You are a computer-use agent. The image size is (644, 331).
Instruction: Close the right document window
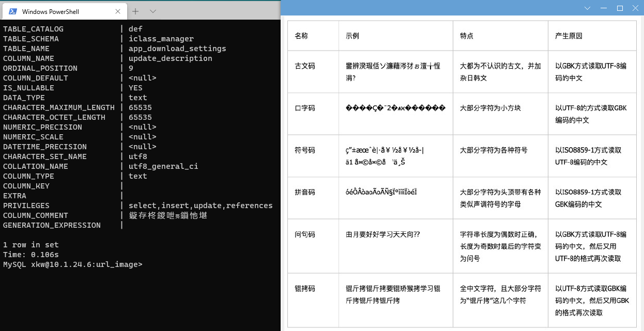point(635,8)
